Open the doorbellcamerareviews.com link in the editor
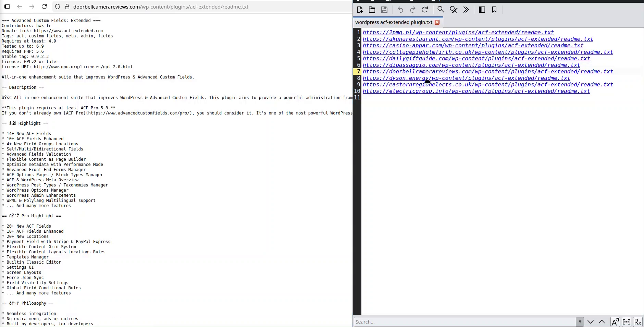The width and height of the screenshot is (644, 327). pos(488,72)
